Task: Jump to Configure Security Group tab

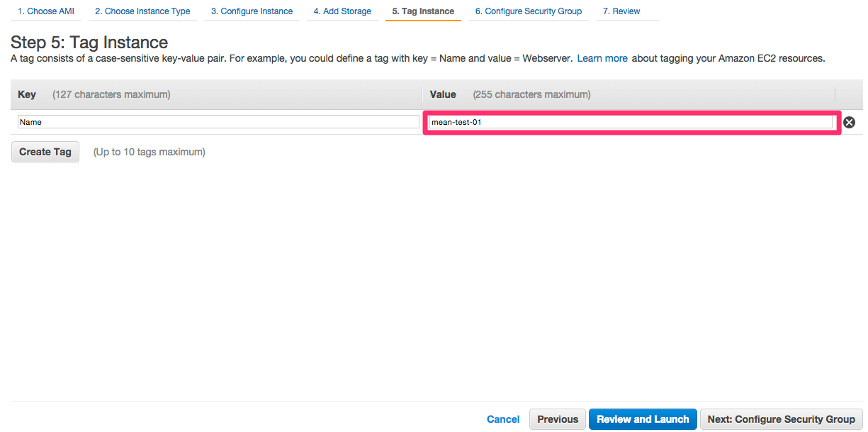Action: (529, 11)
